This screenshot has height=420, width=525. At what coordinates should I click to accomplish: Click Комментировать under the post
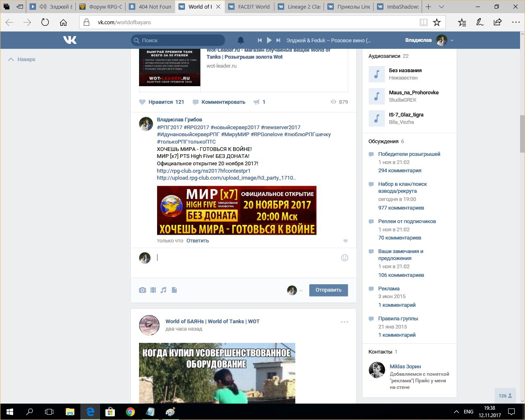(x=219, y=102)
